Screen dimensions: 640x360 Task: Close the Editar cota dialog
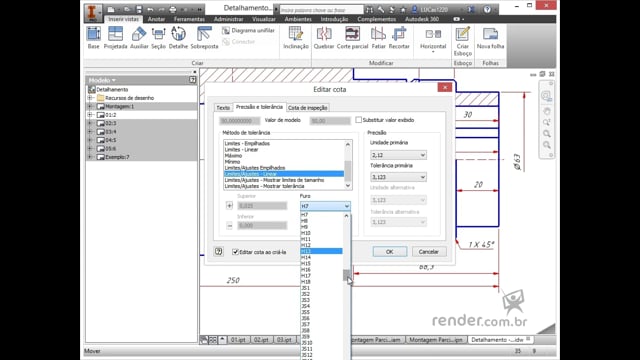point(444,87)
